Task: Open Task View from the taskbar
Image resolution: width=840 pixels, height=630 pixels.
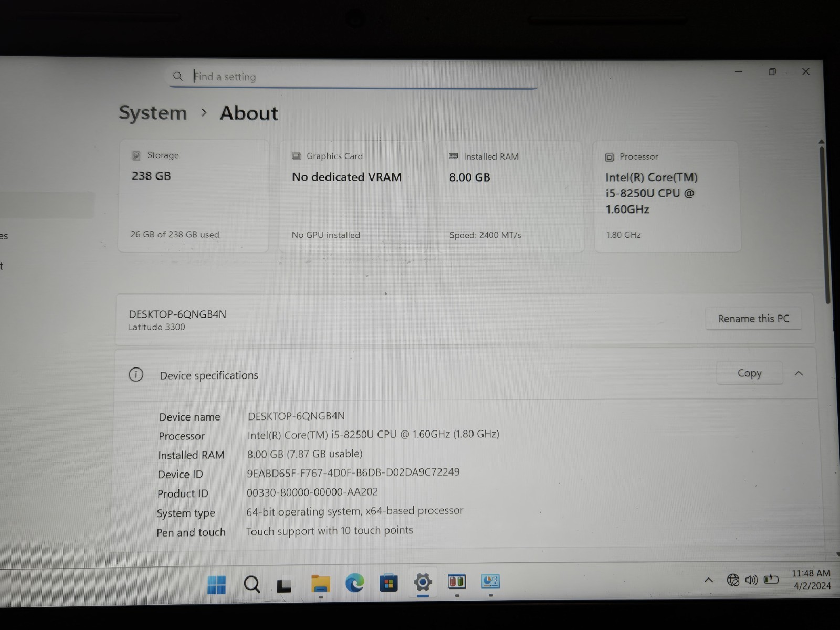Action: (x=285, y=585)
